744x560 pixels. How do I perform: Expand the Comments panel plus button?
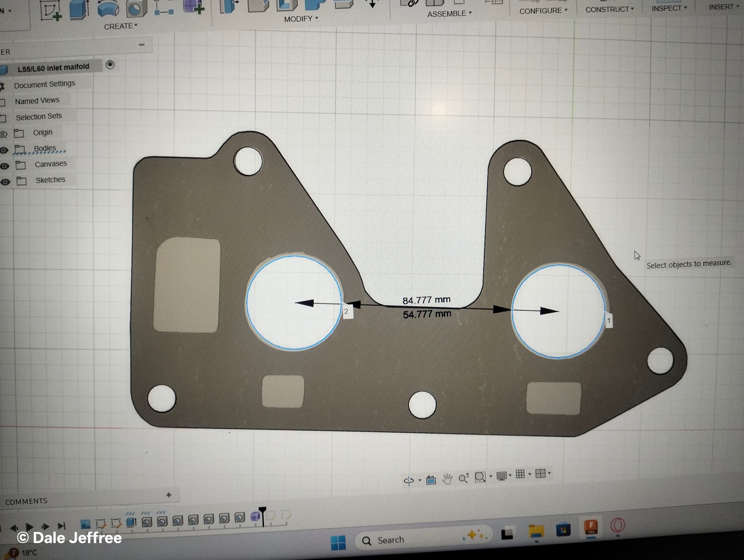point(169,495)
